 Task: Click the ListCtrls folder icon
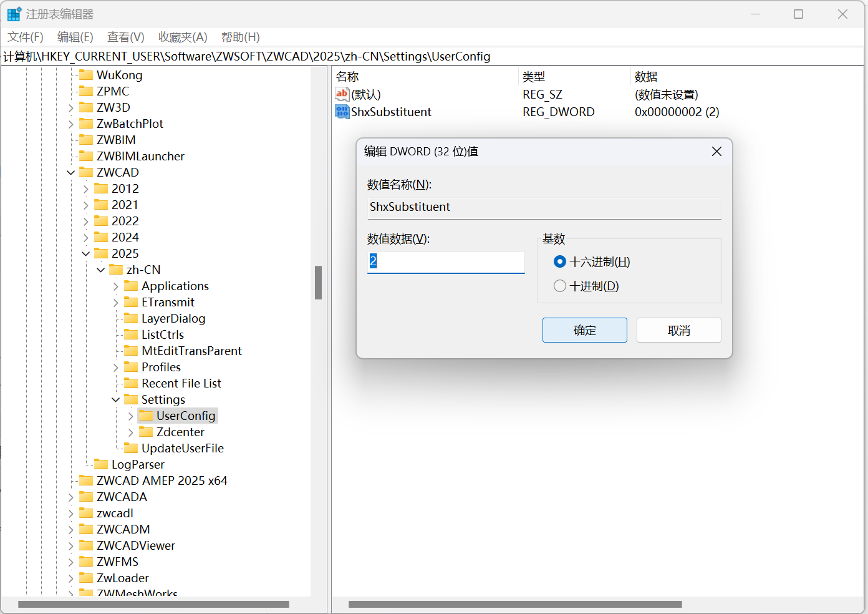[131, 334]
